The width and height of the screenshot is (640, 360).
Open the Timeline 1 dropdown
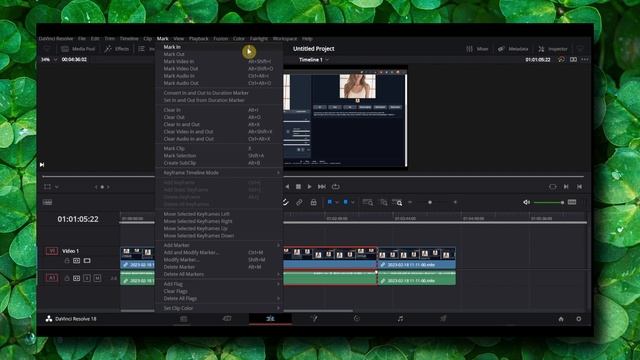click(314, 60)
